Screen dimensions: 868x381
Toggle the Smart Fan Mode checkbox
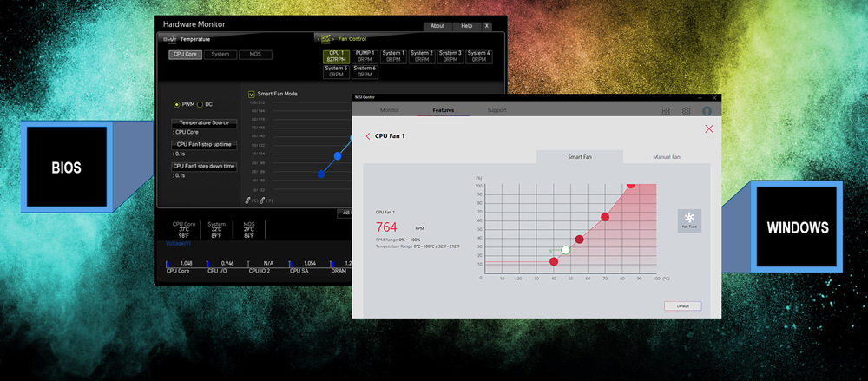coord(252,94)
